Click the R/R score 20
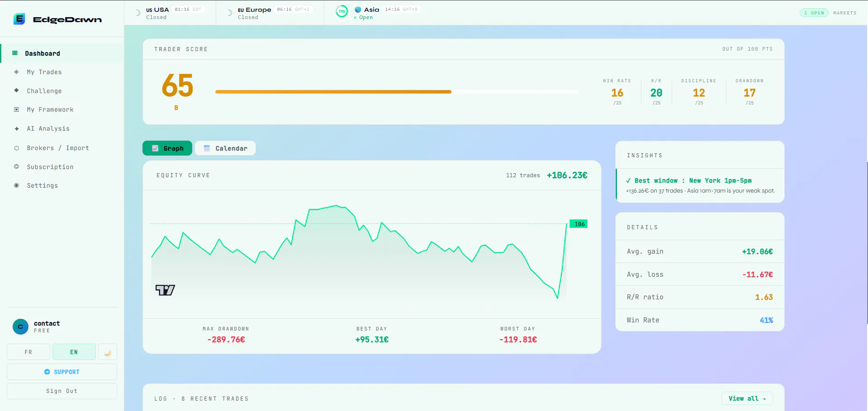Image resolution: width=868 pixels, height=411 pixels. (x=656, y=93)
